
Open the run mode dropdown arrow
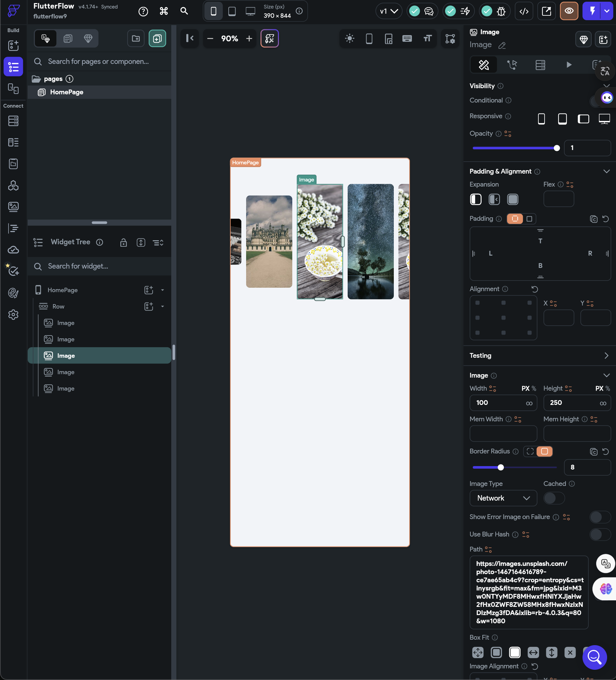pos(607,11)
